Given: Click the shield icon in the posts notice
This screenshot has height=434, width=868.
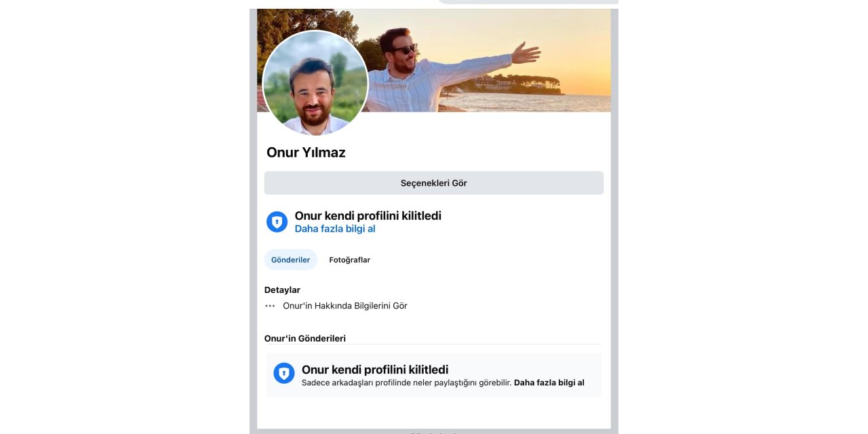Looking at the screenshot, I should (x=284, y=373).
